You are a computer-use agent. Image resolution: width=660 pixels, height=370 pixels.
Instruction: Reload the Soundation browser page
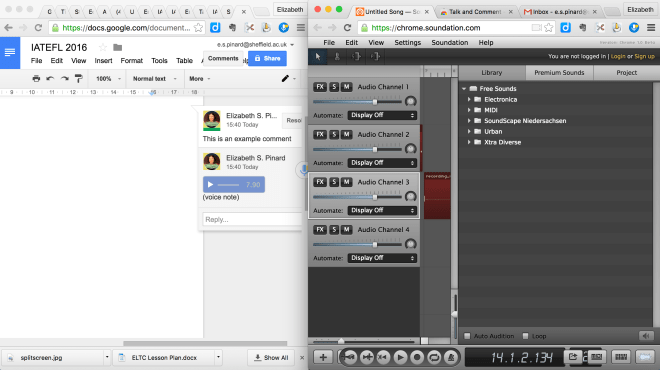pyautogui.click(x=347, y=28)
